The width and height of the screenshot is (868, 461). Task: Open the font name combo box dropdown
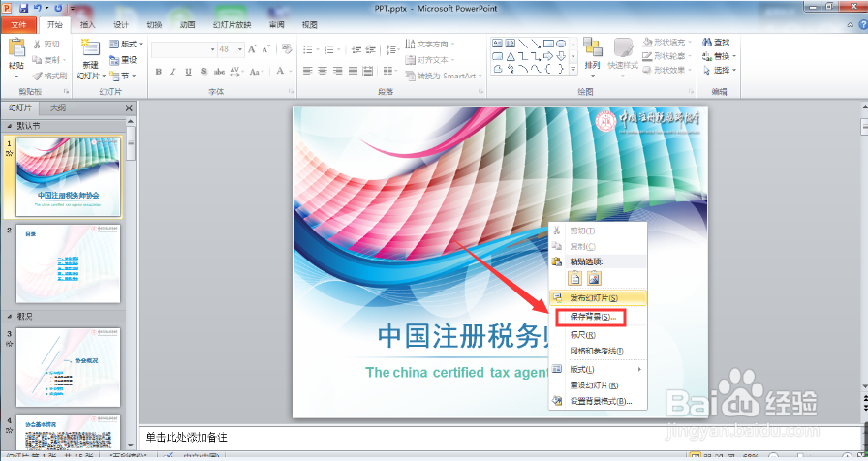coord(212,49)
